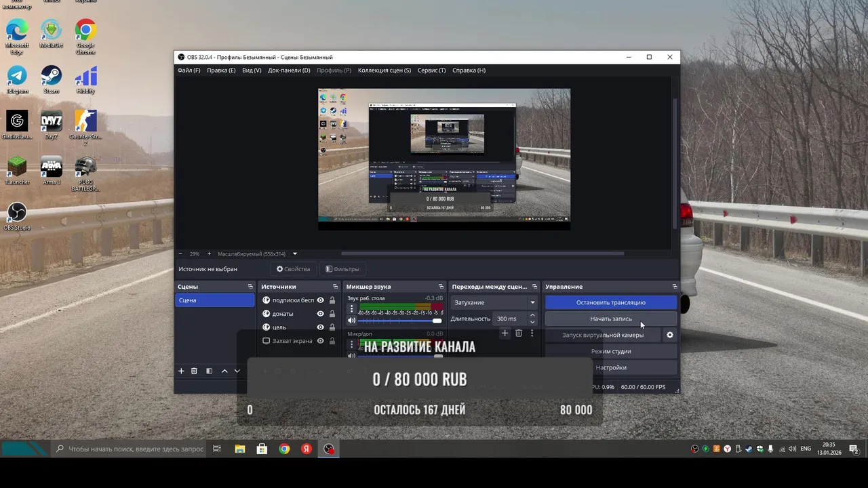Add a new scene with plus icon
The image size is (868, 488).
pyautogui.click(x=181, y=371)
